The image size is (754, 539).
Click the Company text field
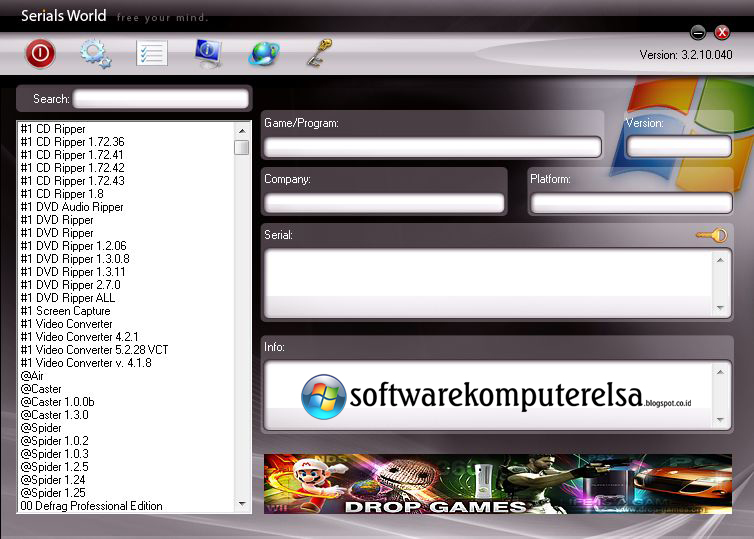pyautogui.click(x=384, y=203)
